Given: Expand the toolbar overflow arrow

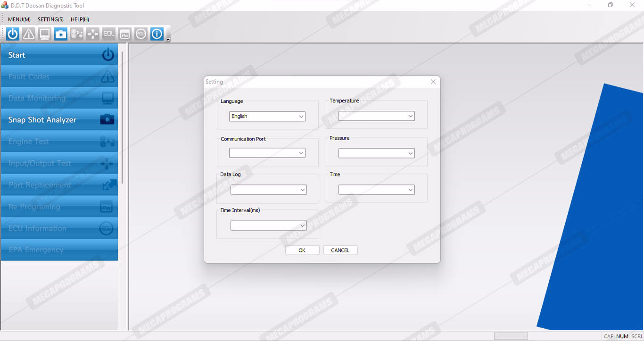Looking at the screenshot, I should point(168,39).
